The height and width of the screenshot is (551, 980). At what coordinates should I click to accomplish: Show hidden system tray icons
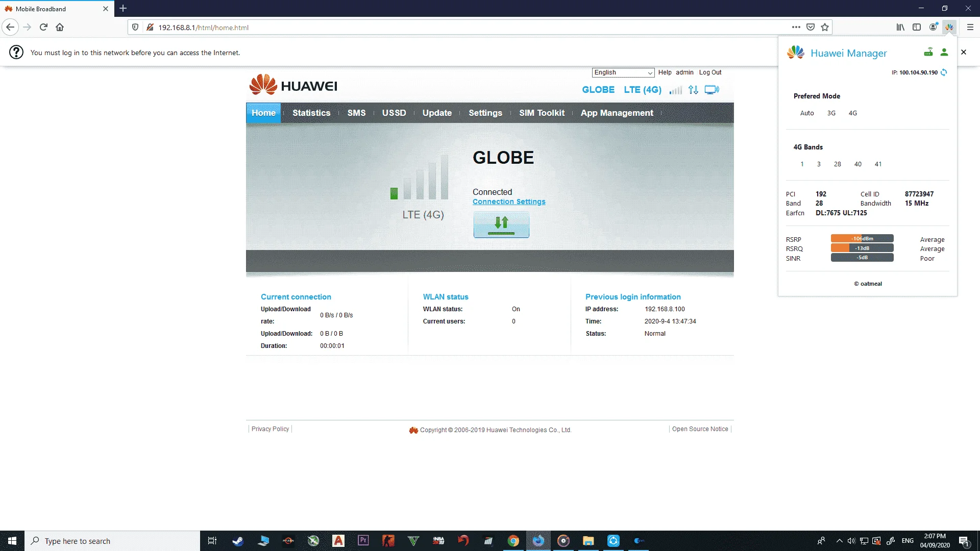coord(839,541)
